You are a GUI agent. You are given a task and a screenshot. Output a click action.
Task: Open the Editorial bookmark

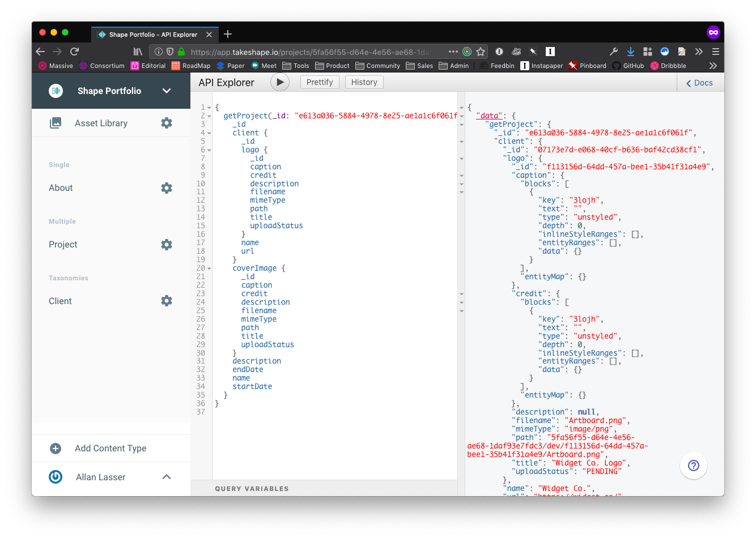pyautogui.click(x=148, y=66)
